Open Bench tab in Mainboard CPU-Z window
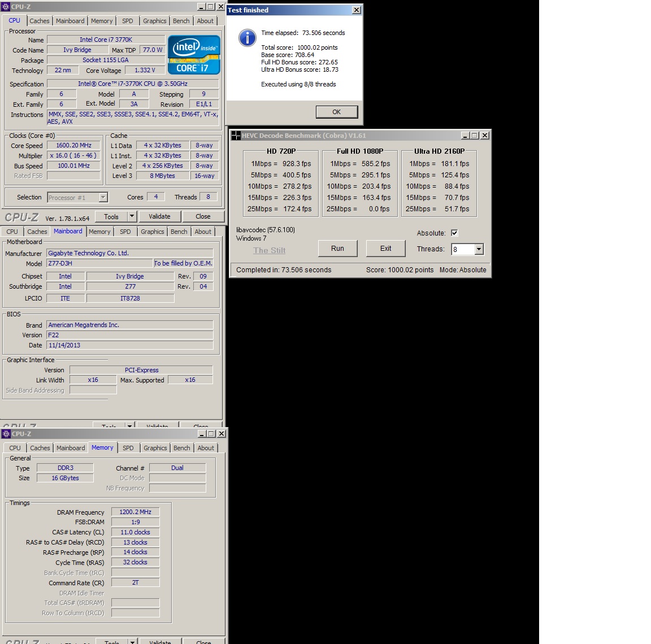The image size is (651, 644). [179, 232]
